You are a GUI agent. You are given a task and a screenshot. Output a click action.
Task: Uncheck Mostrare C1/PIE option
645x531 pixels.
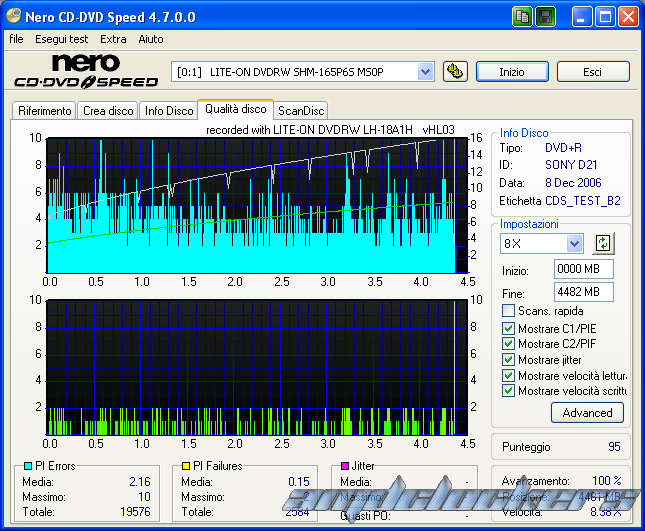(x=509, y=328)
